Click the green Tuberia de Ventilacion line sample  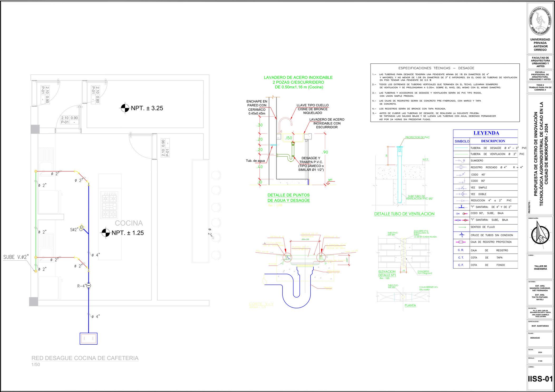pos(461,154)
